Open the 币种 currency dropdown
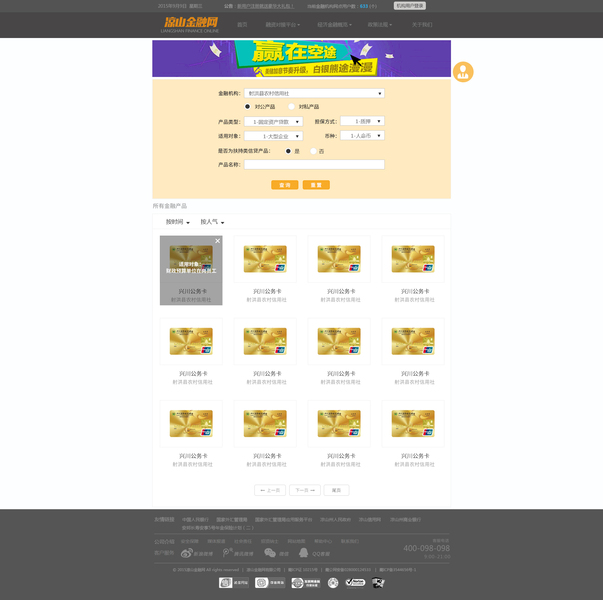The image size is (603, 600). (x=362, y=135)
